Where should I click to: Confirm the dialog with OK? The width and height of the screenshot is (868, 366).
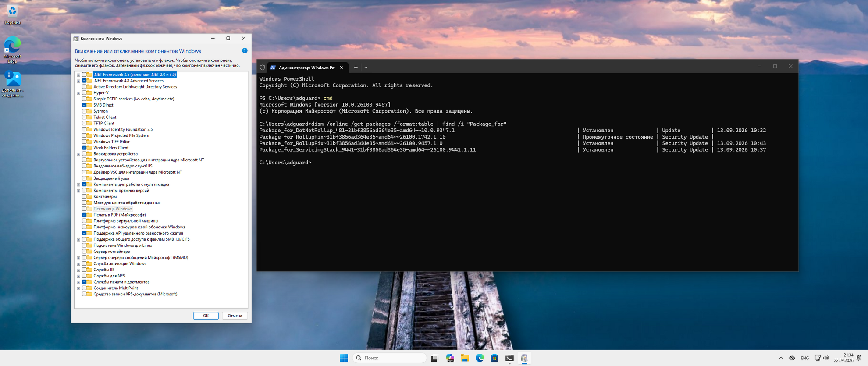point(206,316)
